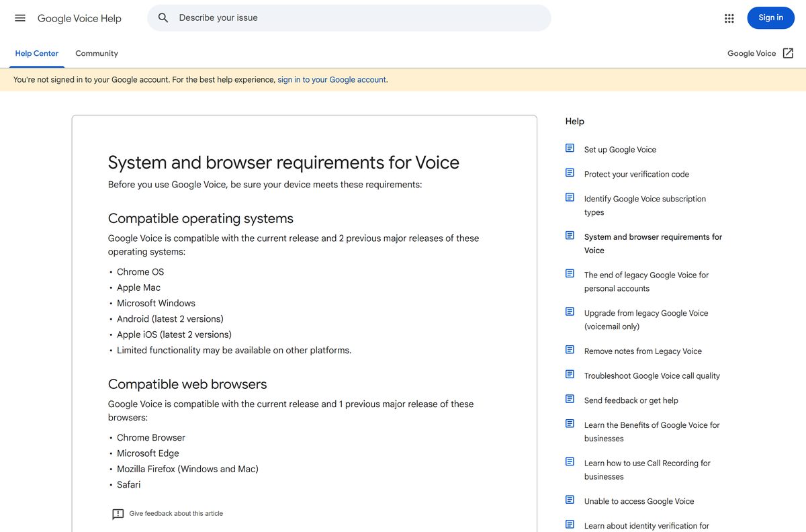Open Set up Google Voice article

click(620, 150)
